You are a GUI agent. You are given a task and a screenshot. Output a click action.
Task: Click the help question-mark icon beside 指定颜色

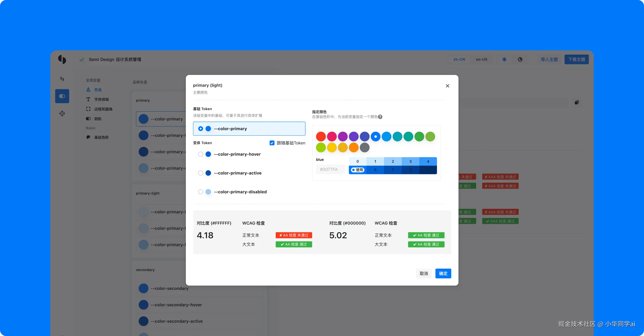click(x=380, y=117)
